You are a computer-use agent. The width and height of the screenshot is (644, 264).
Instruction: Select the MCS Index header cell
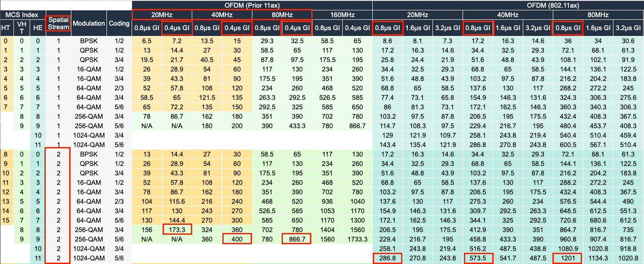(22, 15)
